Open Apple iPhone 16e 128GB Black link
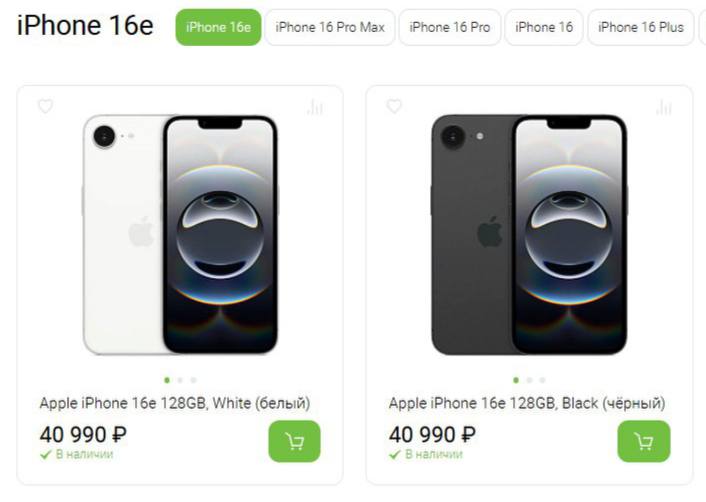Screen dimensions: 706x502 point(527,403)
